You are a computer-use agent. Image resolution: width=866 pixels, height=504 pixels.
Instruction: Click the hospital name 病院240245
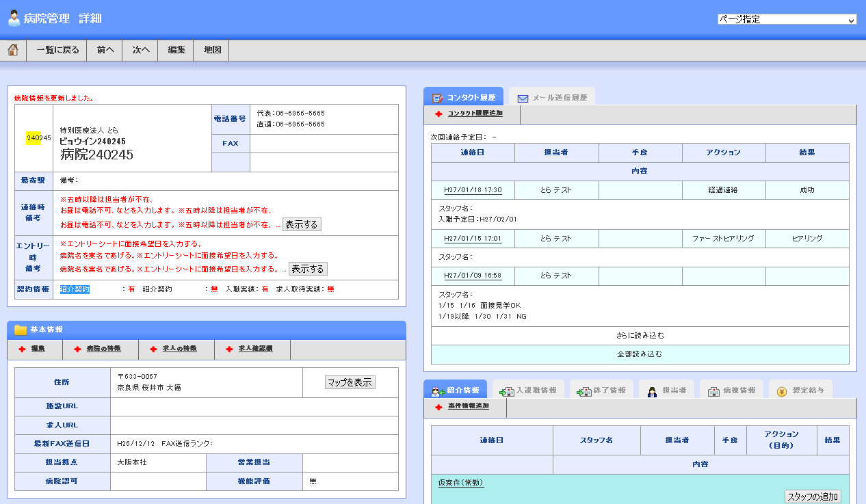pyautogui.click(x=96, y=155)
